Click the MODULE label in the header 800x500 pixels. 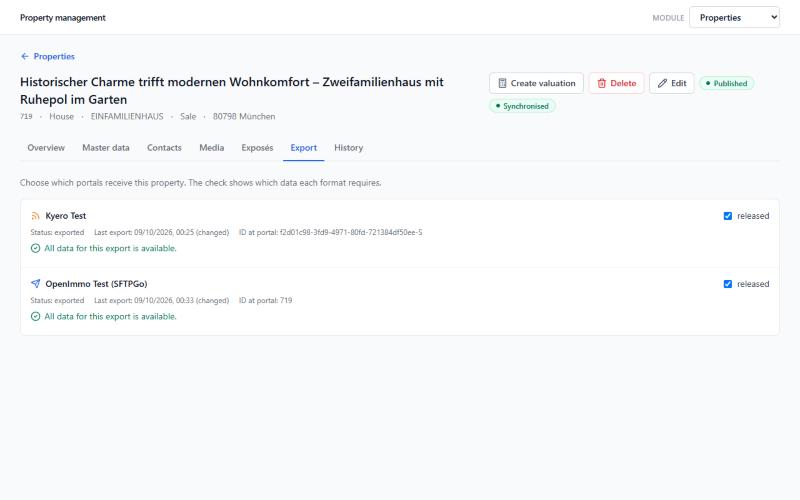[668, 18]
